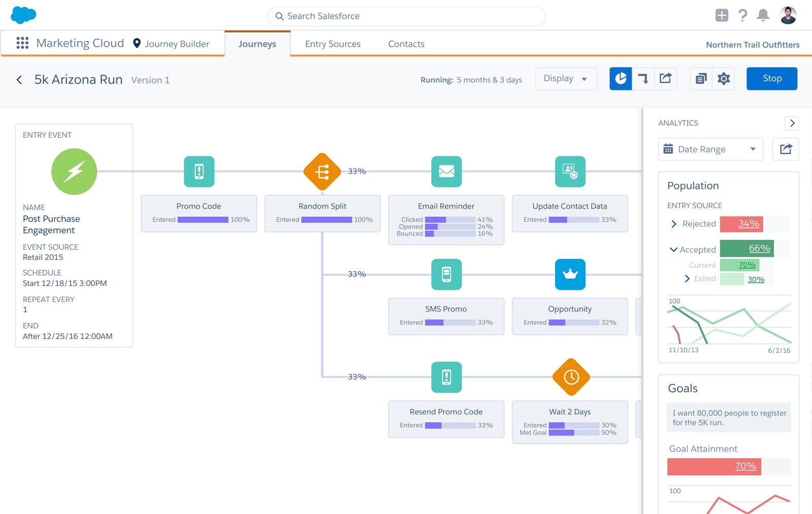Click the share icon in toolbar
The image size is (812, 514).
tap(665, 79)
